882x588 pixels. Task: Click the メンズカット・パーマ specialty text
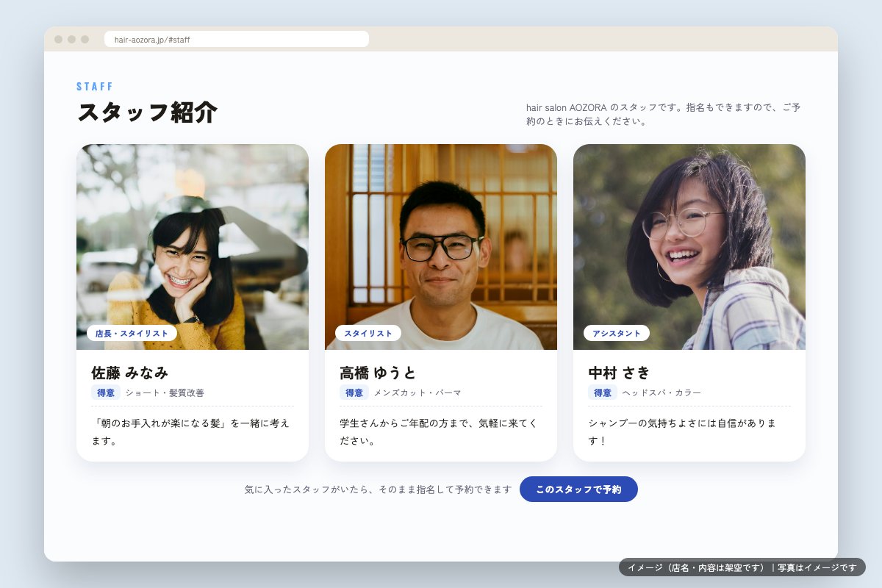pos(417,392)
